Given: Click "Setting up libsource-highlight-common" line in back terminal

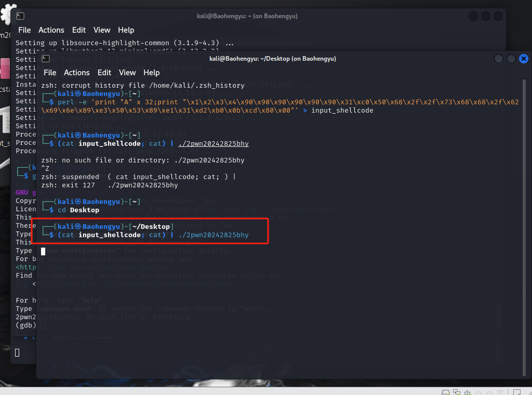Looking at the screenshot, I should coord(125,43).
